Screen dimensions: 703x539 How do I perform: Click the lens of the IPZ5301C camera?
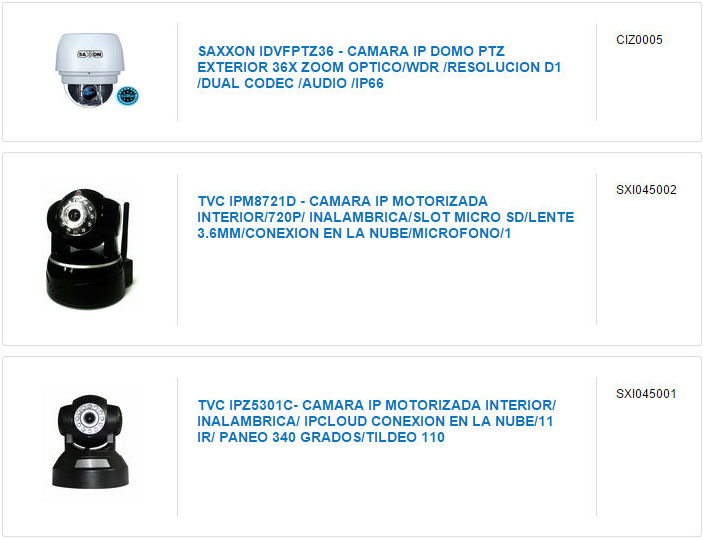[x=90, y=417]
